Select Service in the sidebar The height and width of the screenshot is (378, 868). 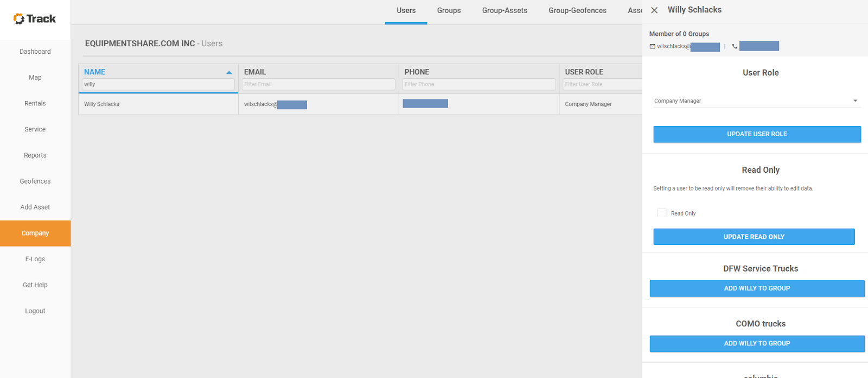point(35,129)
